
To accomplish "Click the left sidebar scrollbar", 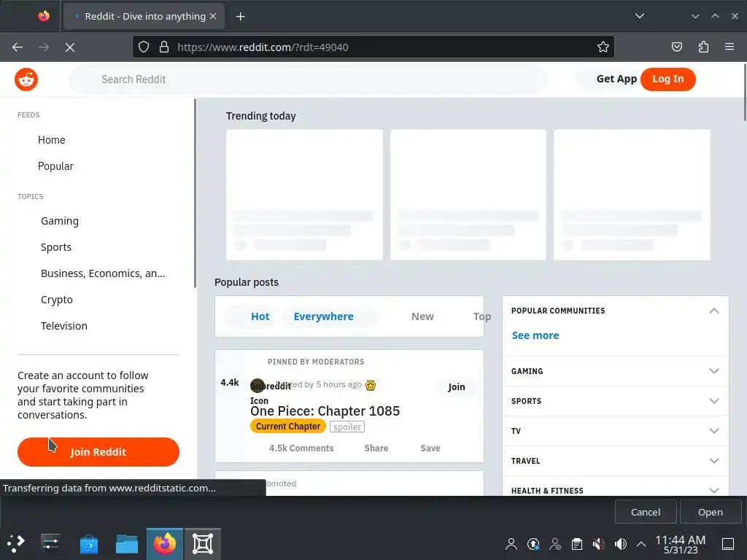I will pos(195,192).
